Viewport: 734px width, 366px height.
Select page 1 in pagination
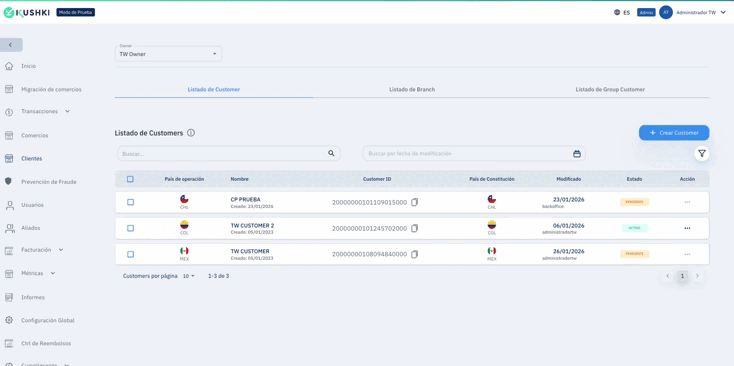click(682, 276)
